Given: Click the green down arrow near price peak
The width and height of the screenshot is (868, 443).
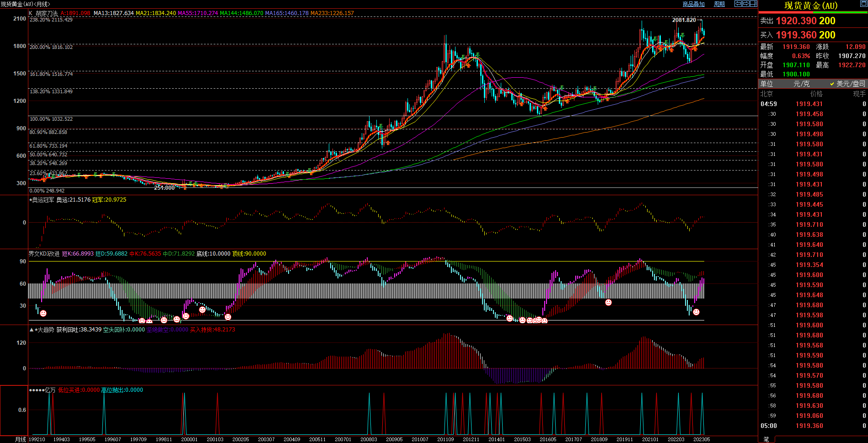Looking at the screenshot, I should tap(682, 35).
